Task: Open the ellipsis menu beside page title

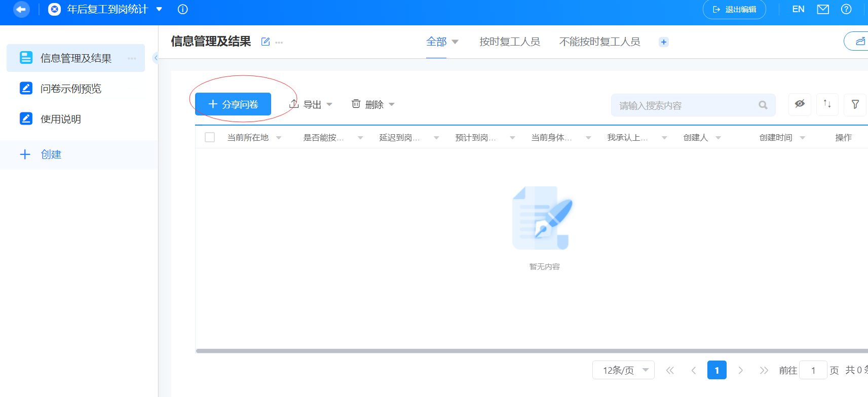Action: tap(279, 43)
